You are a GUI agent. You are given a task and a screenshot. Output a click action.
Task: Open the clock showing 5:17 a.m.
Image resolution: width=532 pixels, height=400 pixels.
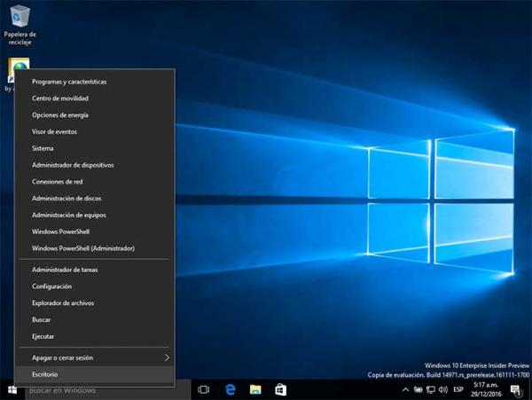click(486, 389)
